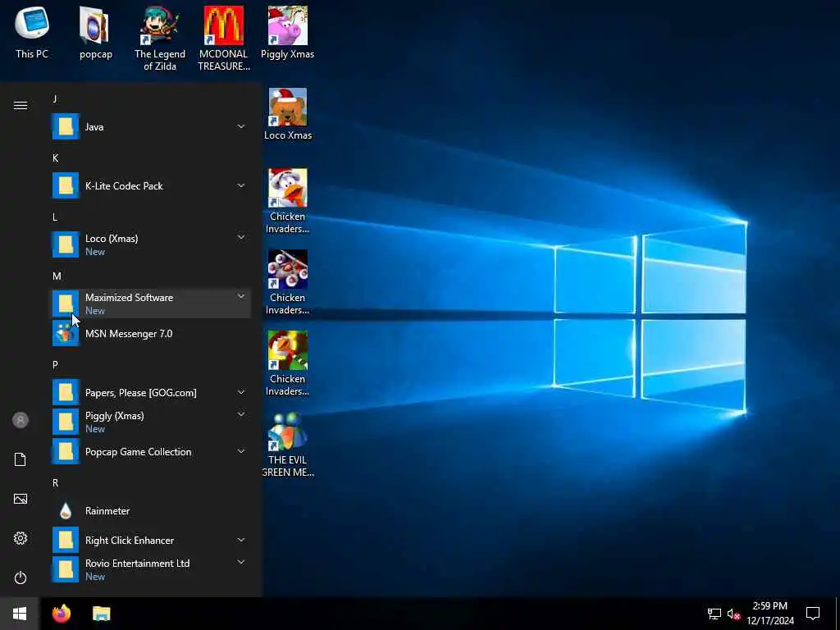Open the Java folder entry
Screen dimensions: 840x630
pos(151,127)
